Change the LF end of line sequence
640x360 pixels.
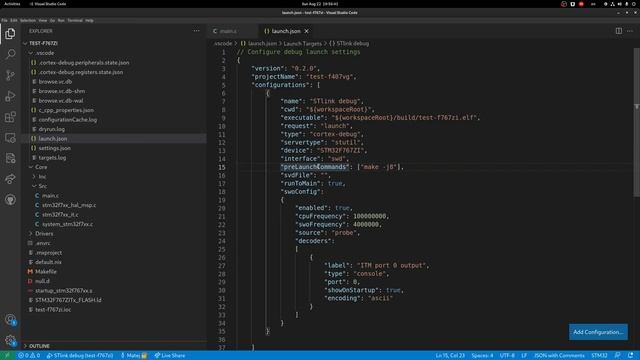(x=524, y=356)
